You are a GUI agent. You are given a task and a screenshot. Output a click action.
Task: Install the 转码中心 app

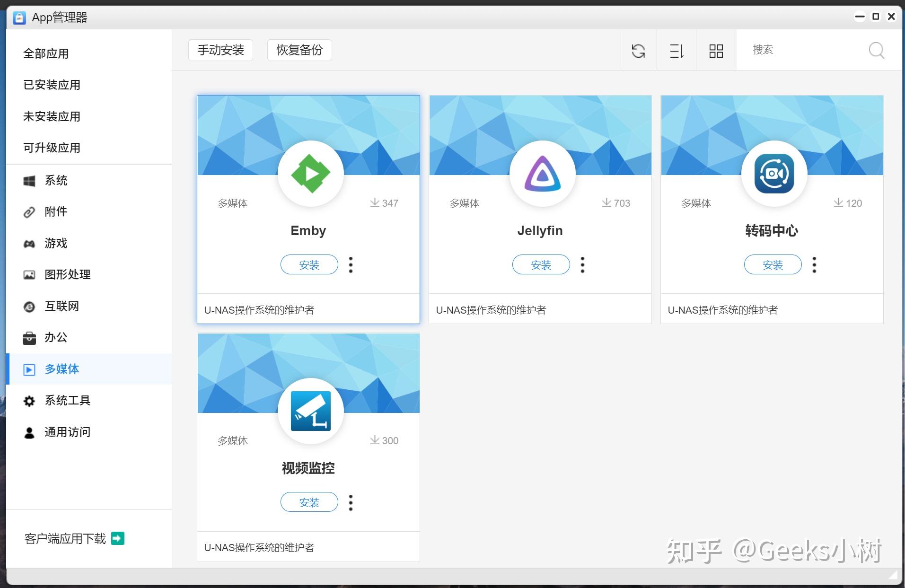[x=773, y=265]
